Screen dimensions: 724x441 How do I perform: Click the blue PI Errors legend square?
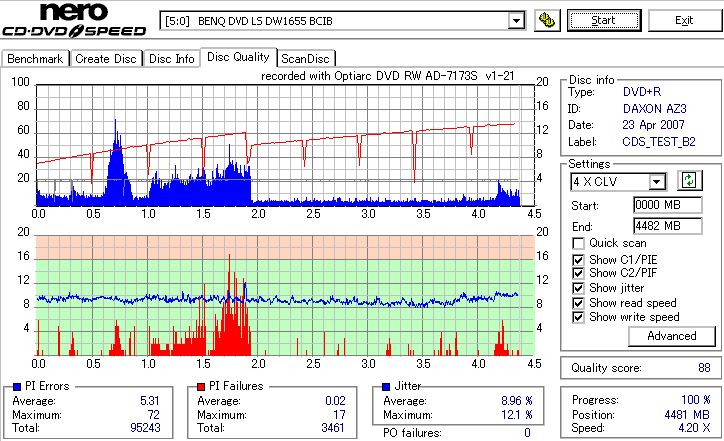click(x=17, y=387)
